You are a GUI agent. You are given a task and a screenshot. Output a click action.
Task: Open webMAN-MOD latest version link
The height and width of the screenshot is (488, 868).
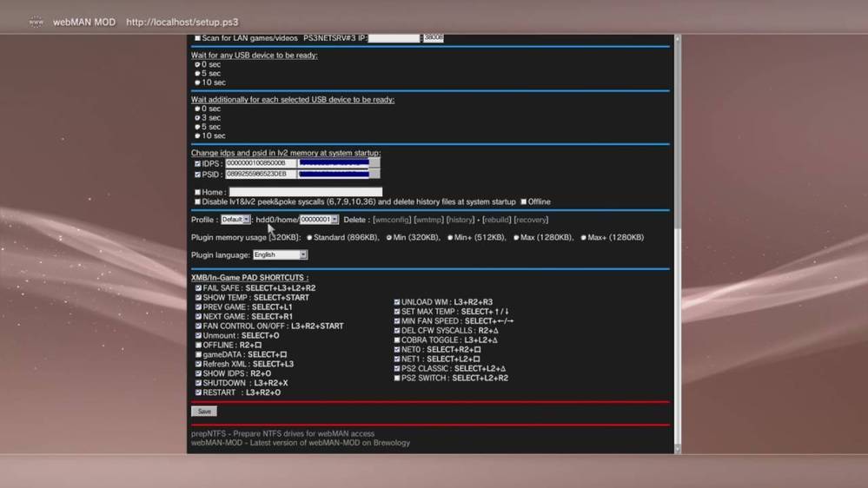[301, 443]
